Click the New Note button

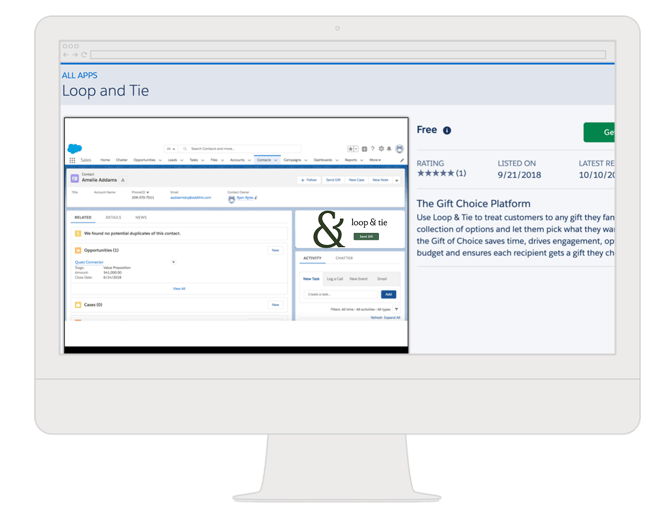pyautogui.click(x=380, y=180)
